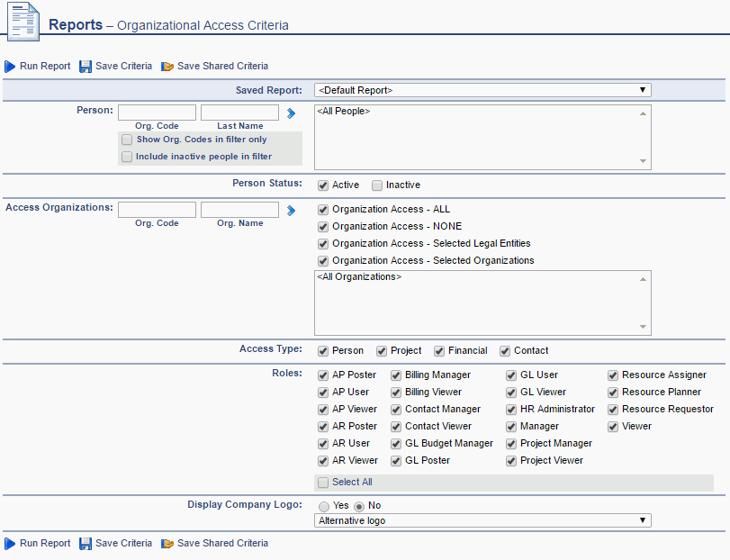Enable Show Org. Codes in filter only
This screenshot has width=730, height=560.
pos(127,140)
